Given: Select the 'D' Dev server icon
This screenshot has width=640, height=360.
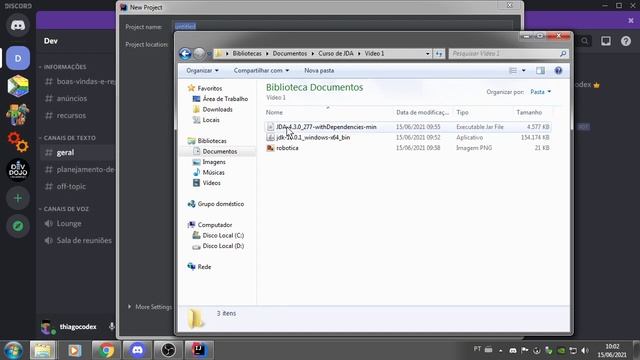Looking at the screenshot, I should click(x=18, y=58).
